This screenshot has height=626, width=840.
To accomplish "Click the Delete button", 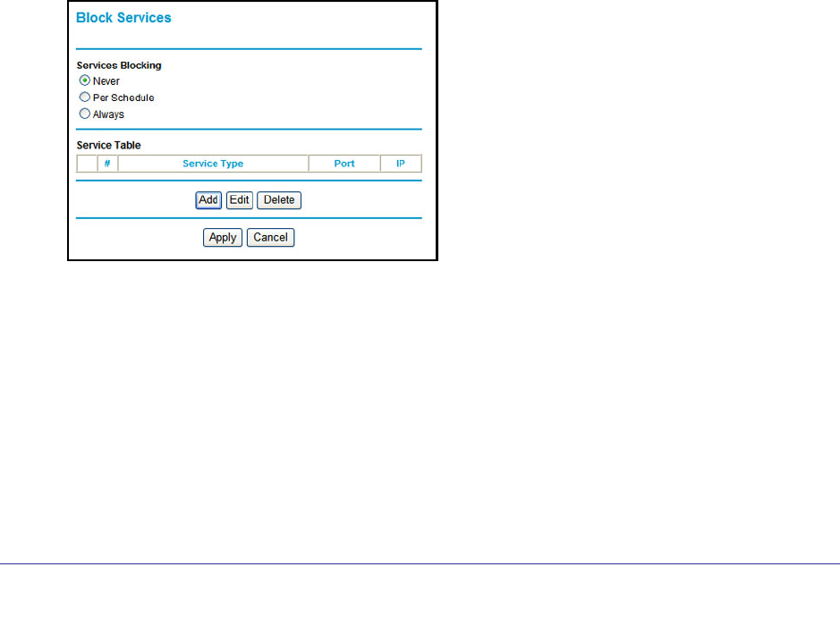I will pos(279,200).
